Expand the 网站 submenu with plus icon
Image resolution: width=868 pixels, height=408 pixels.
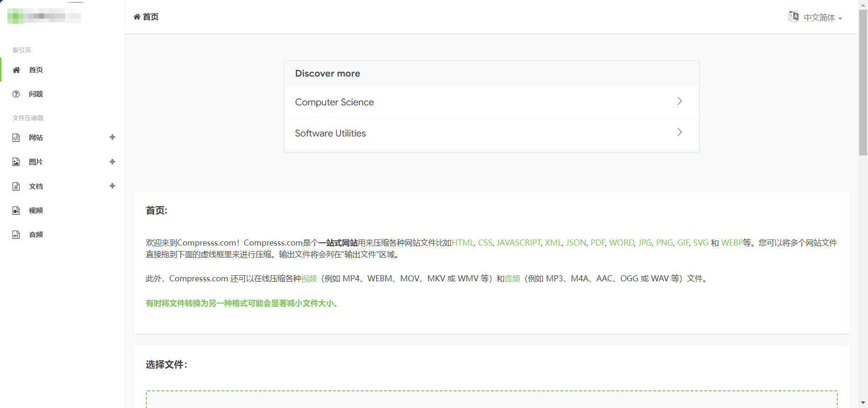112,137
